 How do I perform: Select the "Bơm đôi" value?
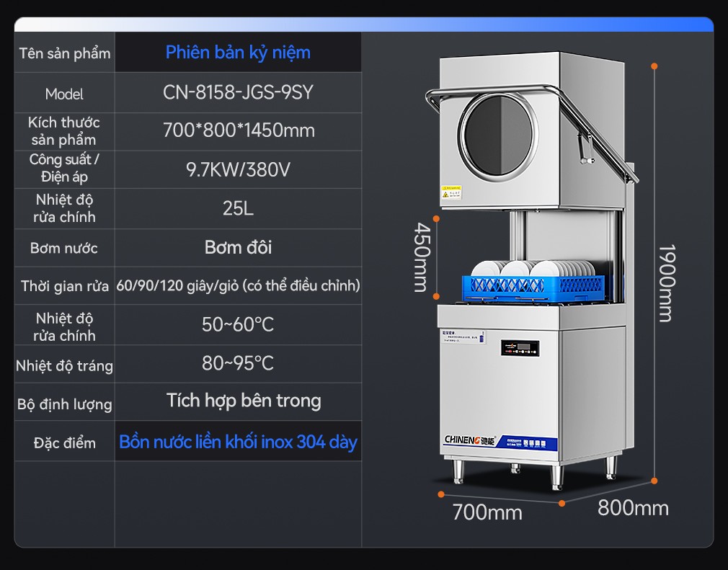pyautogui.click(x=238, y=247)
